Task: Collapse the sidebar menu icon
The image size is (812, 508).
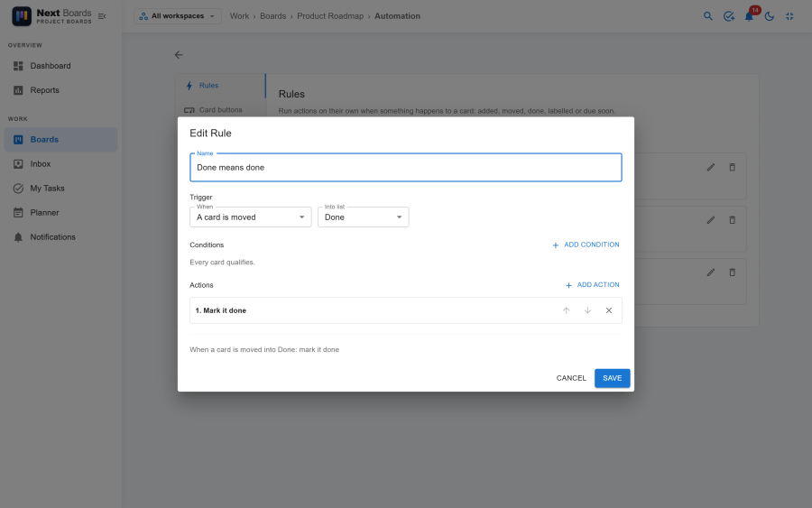Action: (x=102, y=16)
